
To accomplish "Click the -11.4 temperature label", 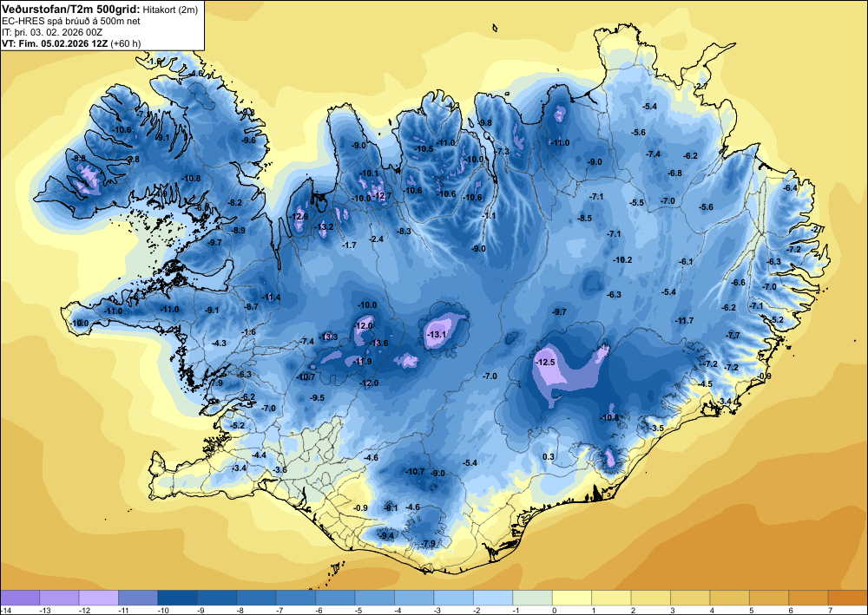I will click(272, 298).
